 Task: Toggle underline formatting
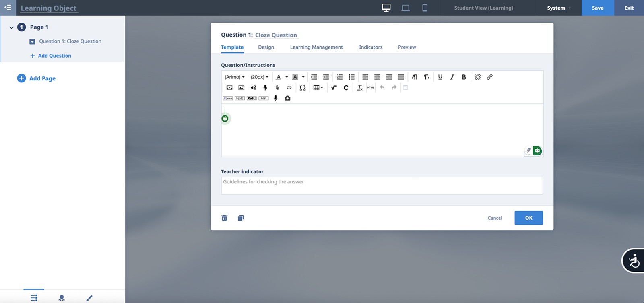click(440, 77)
